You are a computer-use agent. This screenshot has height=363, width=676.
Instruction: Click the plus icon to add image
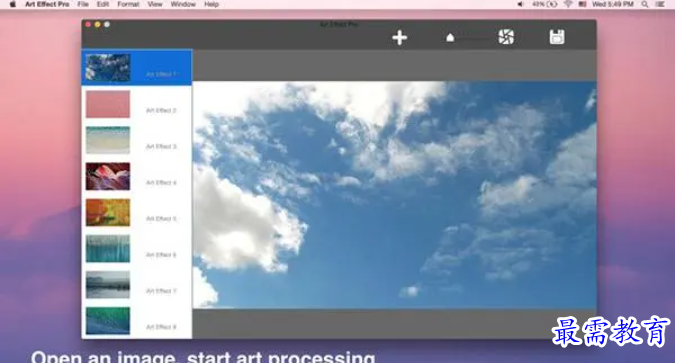point(400,38)
